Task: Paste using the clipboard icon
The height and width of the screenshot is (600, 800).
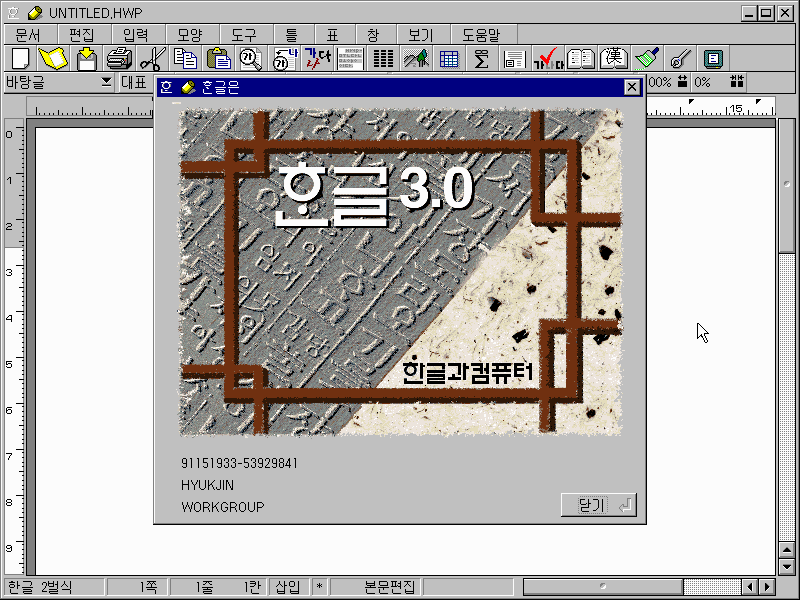Action: [x=219, y=59]
